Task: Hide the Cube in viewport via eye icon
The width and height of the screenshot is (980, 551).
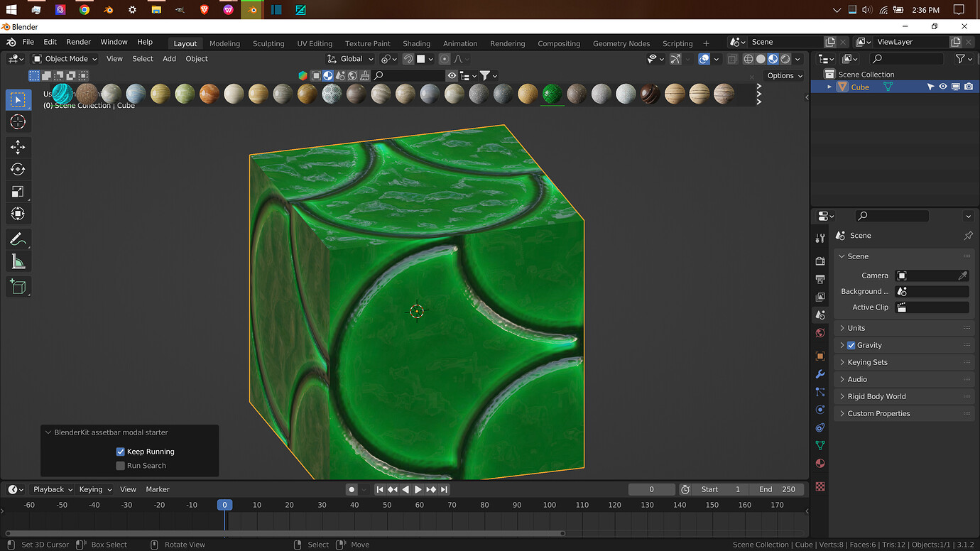Action: click(x=943, y=87)
